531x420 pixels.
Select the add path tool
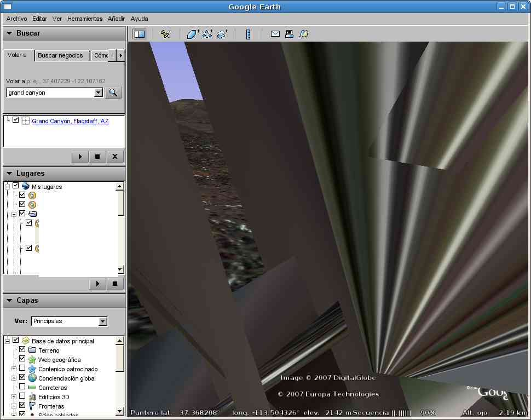207,34
